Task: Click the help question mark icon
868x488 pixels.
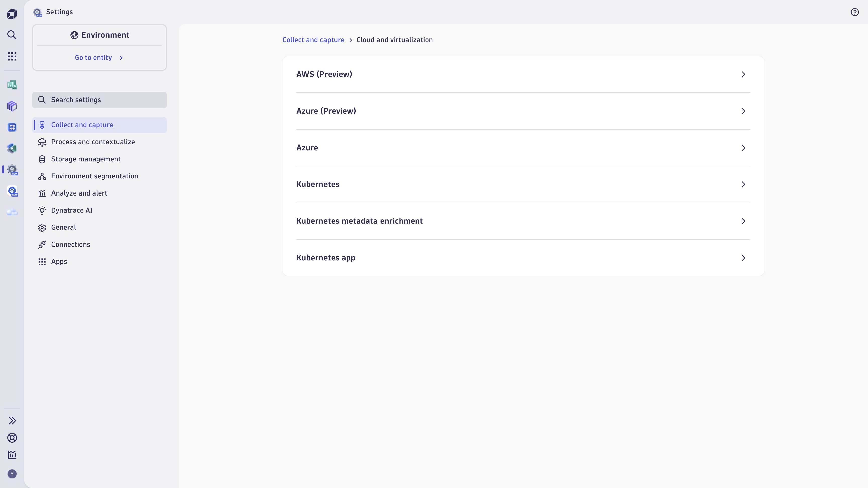Action: [x=854, y=12]
